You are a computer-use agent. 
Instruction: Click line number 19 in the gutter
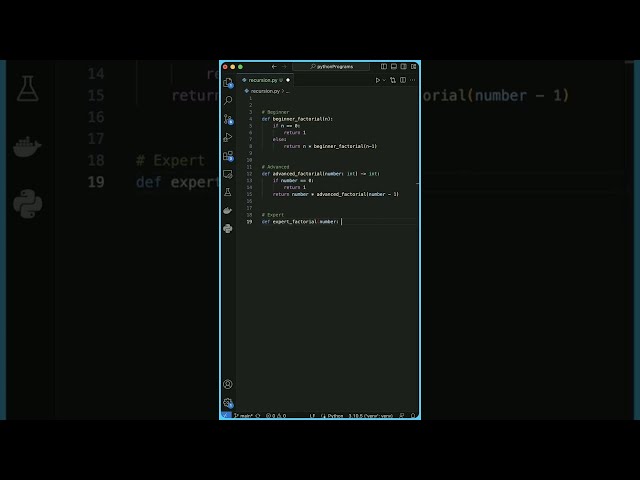[249, 222]
